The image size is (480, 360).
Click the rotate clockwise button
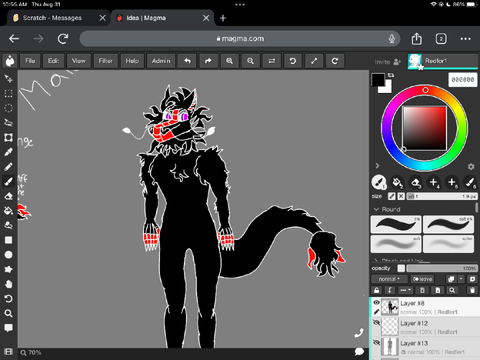pos(335,61)
